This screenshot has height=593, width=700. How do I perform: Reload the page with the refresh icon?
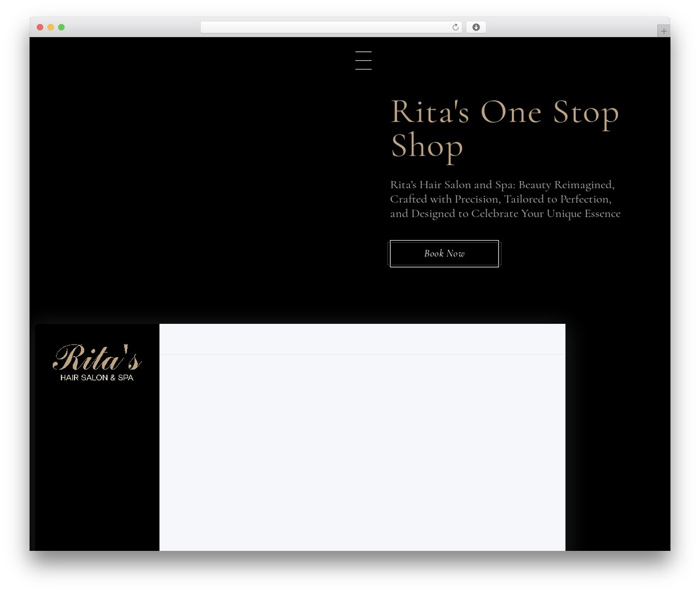coord(455,27)
